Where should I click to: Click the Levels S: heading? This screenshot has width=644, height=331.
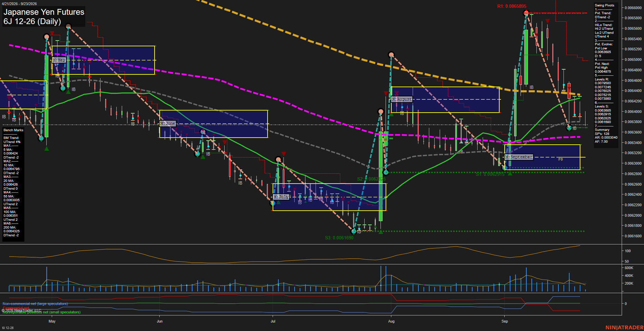pyautogui.click(x=602, y=107)
